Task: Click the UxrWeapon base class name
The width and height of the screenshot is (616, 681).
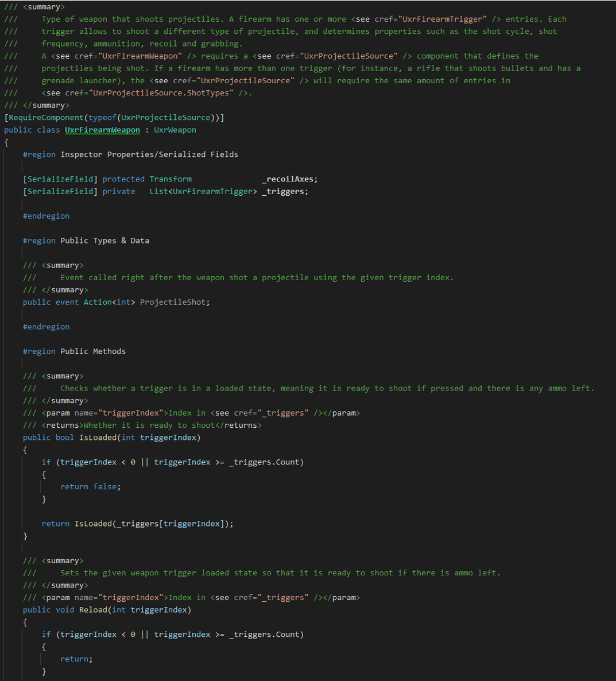Action: click(175, 130)
